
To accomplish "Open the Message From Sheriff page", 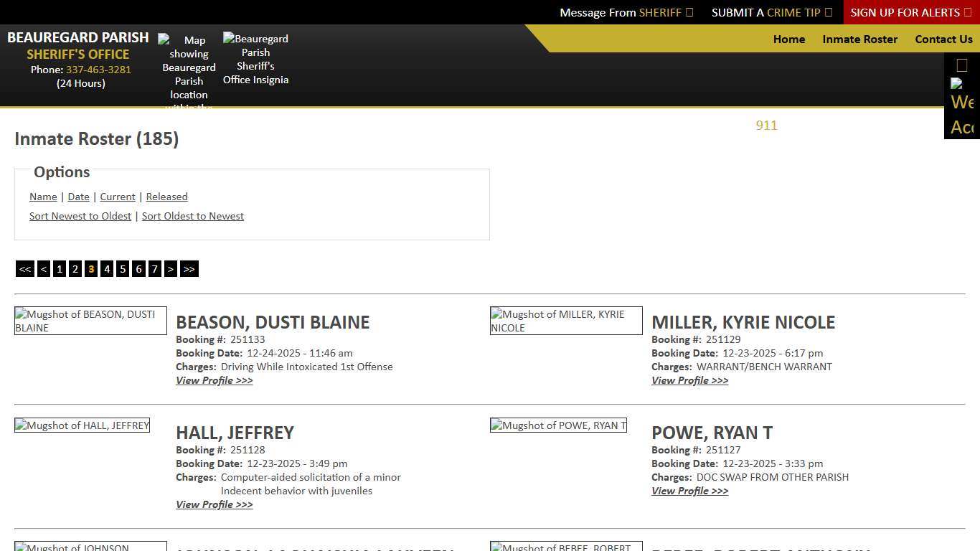I will click(626, 12).
